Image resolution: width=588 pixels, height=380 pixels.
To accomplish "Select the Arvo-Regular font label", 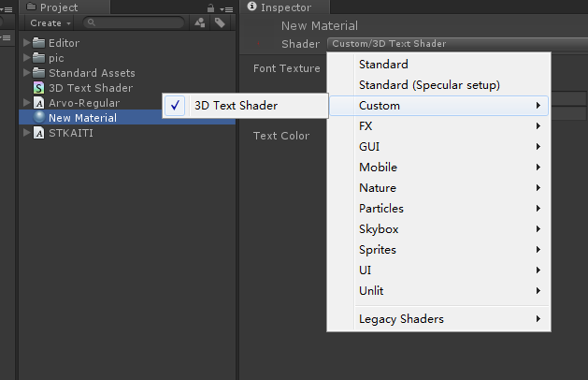I will (x=84, y=103).
